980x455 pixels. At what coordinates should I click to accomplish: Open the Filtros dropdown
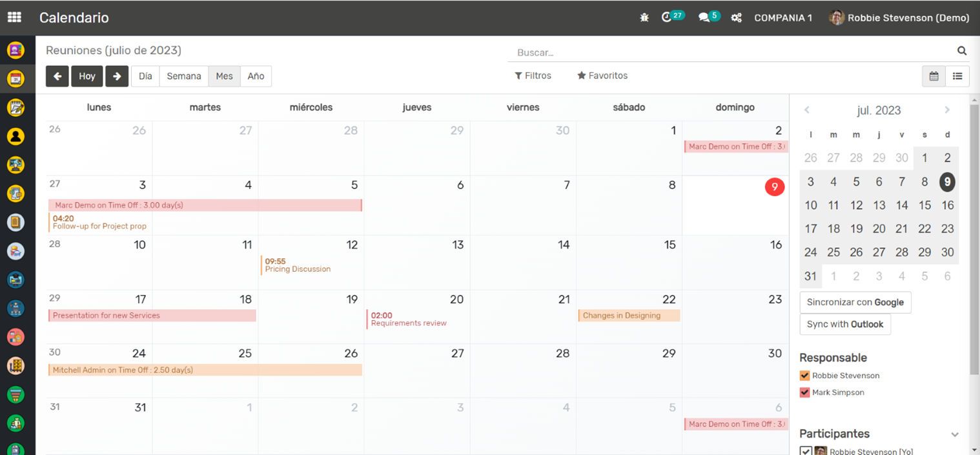pyautogui.click(x=533, y=76)
